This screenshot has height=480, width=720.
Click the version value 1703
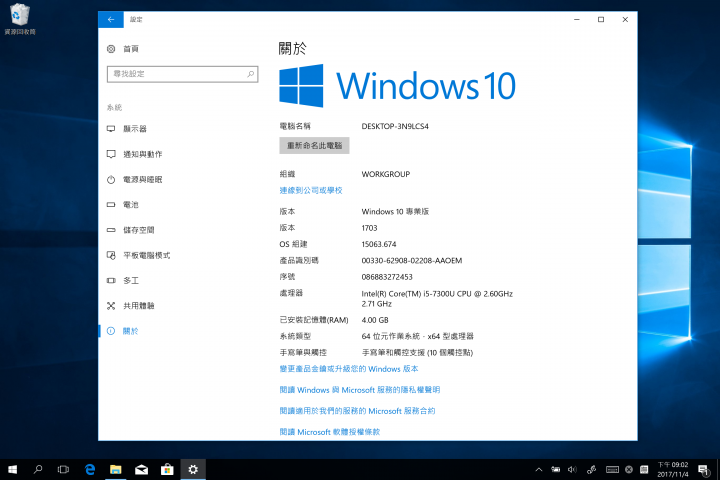click(x=369, y=228)
